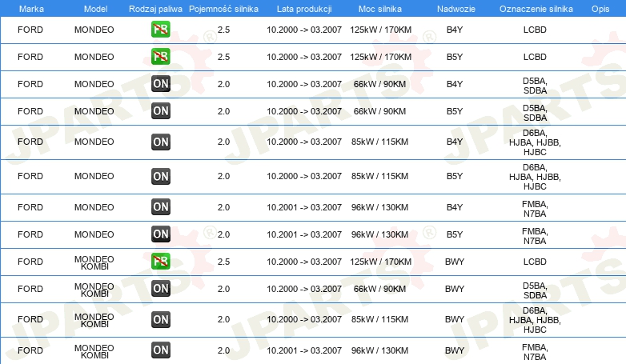
Task: Click body code B4Y in the 170KM row
Action: 455,30
